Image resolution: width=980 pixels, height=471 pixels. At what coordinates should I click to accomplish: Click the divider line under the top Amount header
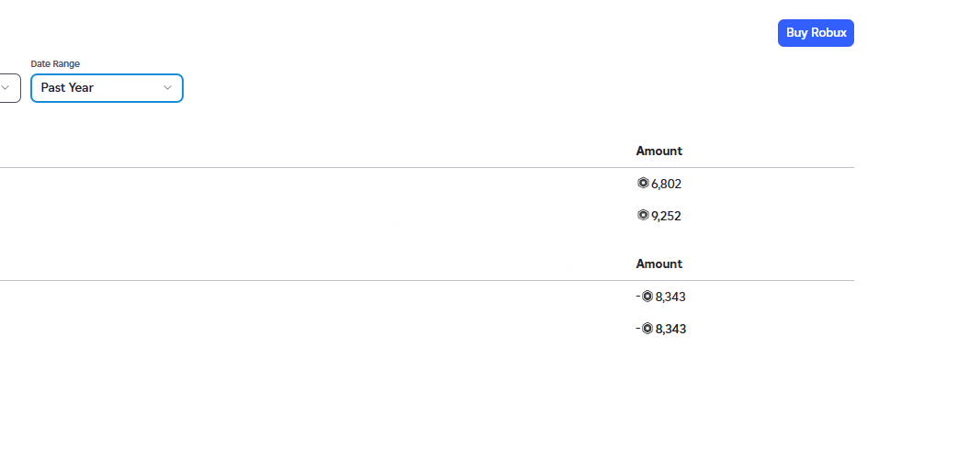(427, 167)
